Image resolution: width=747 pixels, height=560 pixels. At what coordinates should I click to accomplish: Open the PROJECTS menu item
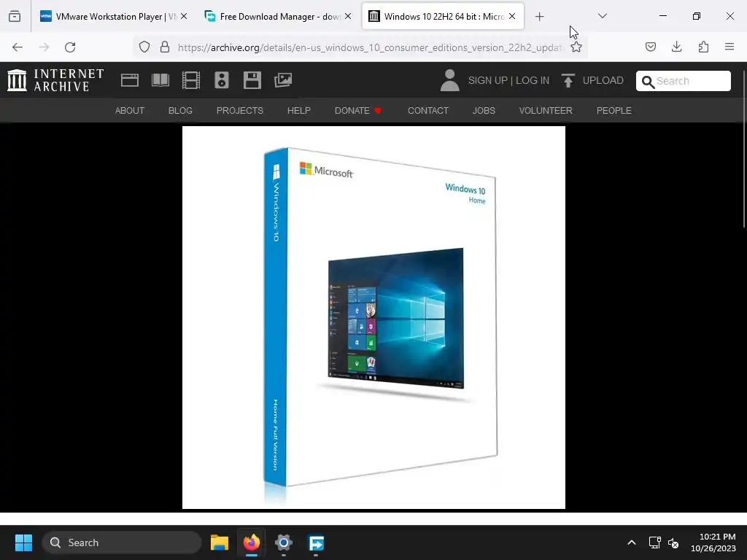pyautogui.click(x=239, y=111)
